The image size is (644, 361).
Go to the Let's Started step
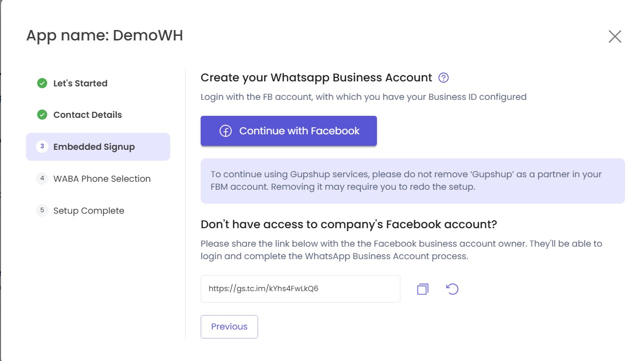pos(80,83)
